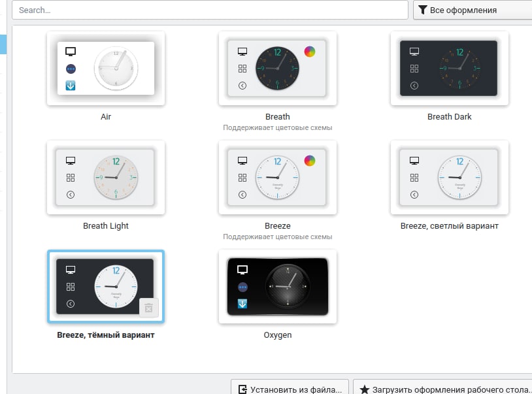The width and height of the screenshot is (532, 394).
Task: Click Поддерживает цветовые схемы under Breath
Action: [278, 128]
